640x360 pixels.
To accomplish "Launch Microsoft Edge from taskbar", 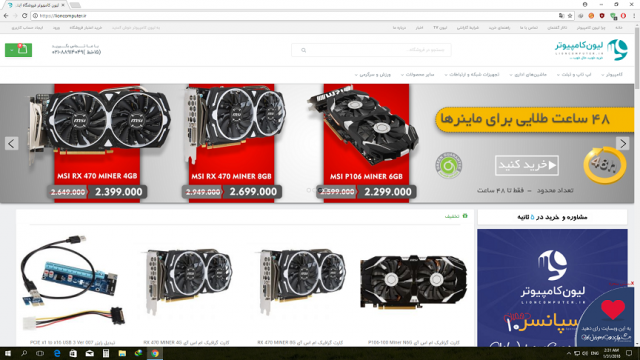I will tap(57, 353).
